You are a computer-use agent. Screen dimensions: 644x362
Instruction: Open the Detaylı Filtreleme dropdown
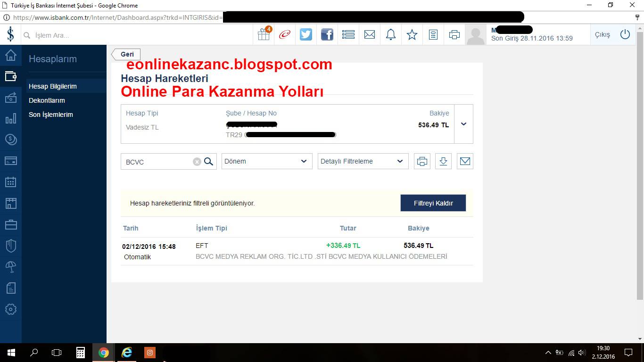pyautogui.click(x=363, y=161)
